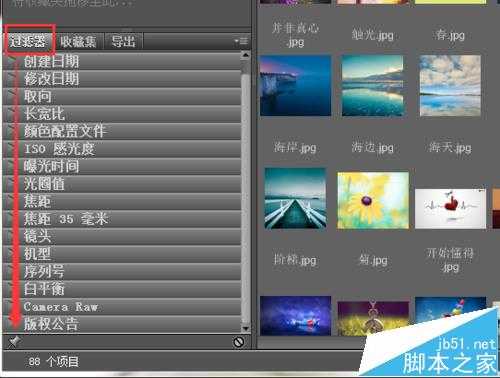Screen dimensions: 500x378
Task: Click the 春.jpg file name
Action: (450, 35)
